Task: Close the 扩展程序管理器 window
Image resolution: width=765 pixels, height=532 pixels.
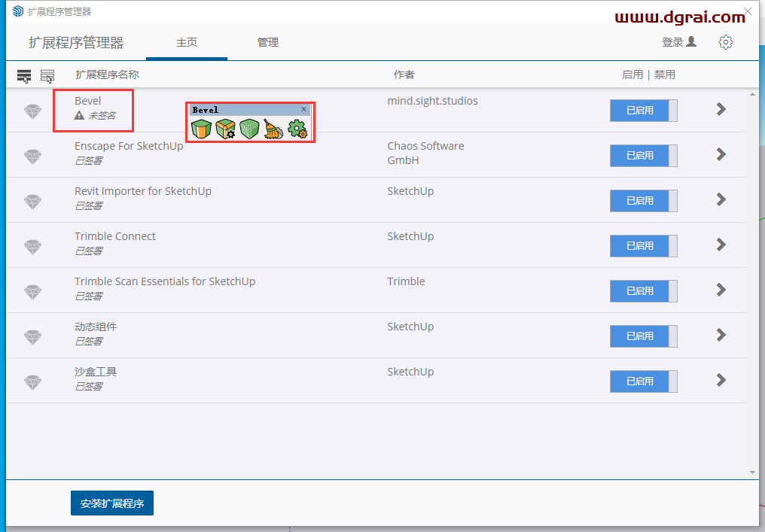Action: click(x=748, y=11)
